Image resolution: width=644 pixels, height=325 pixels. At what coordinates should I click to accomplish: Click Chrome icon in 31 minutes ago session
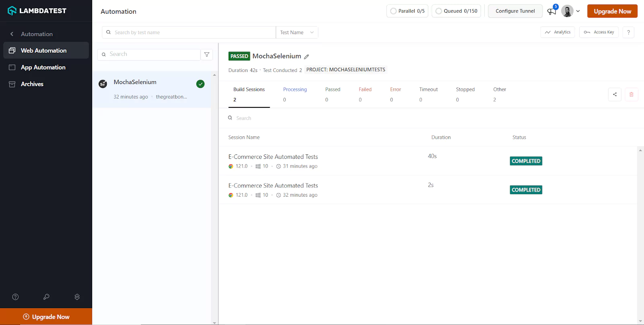tap(231, 166)
